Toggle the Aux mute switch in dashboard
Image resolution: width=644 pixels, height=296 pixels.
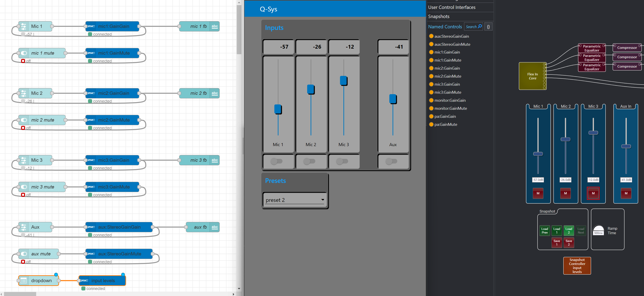point(391,161)
